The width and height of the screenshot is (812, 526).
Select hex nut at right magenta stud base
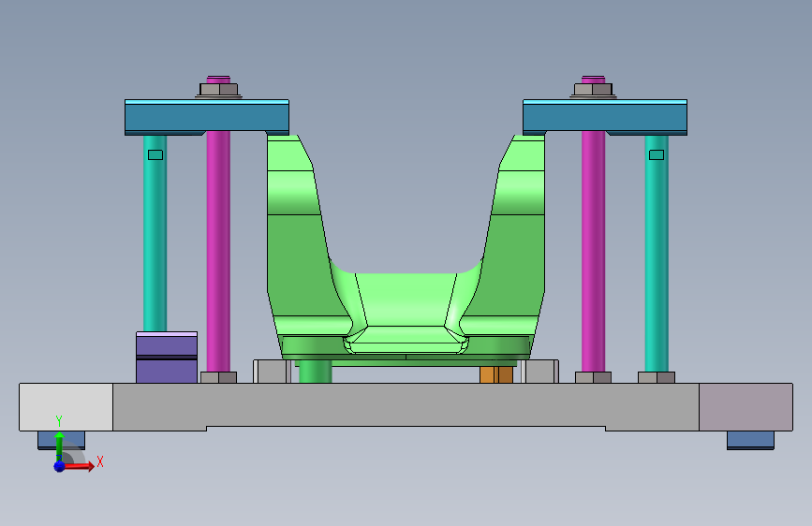[x=594, y=377]
